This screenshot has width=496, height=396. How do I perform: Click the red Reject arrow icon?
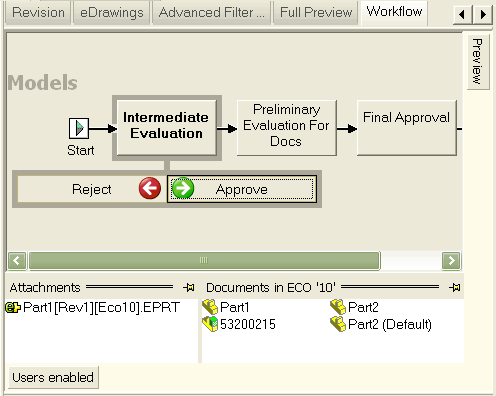click(150, 188)
